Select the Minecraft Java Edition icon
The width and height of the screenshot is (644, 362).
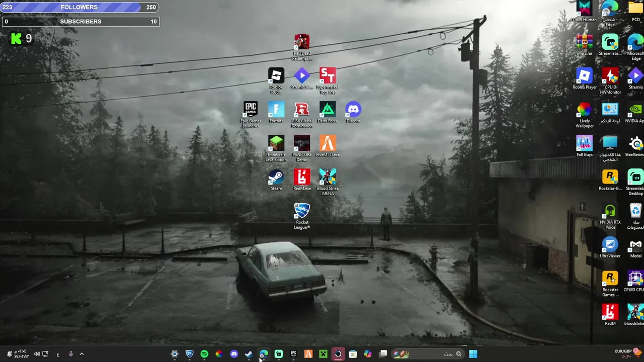pyautogui.click(x=276, y=148)
